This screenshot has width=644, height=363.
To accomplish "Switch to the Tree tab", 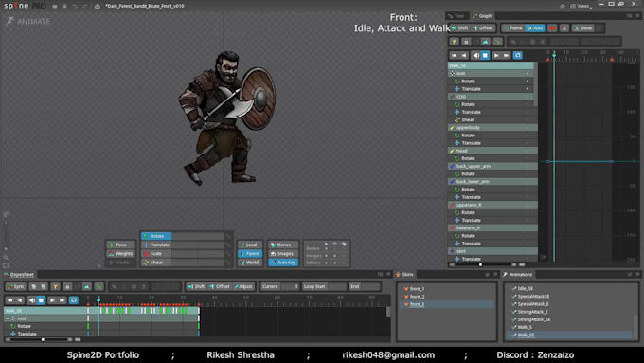I will (x=456, y=16).
